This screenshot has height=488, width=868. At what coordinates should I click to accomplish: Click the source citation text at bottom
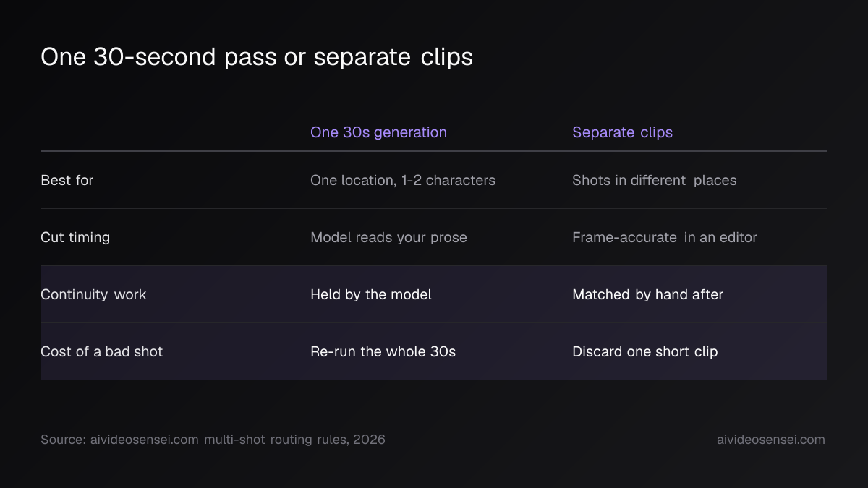213,440
